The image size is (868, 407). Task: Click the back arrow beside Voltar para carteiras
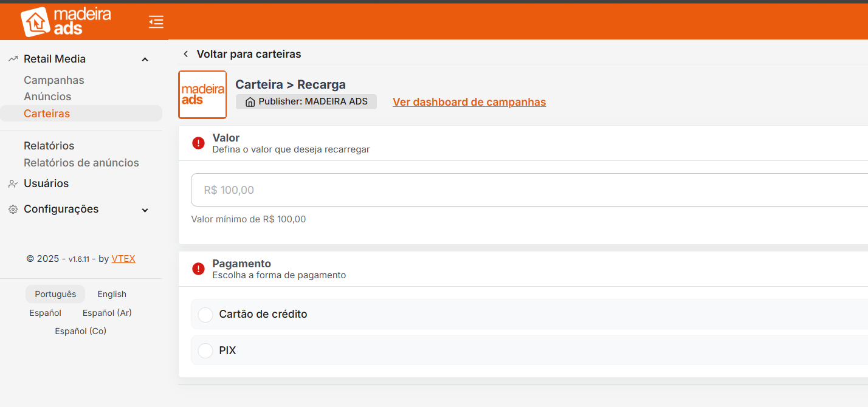pos(186,54)
